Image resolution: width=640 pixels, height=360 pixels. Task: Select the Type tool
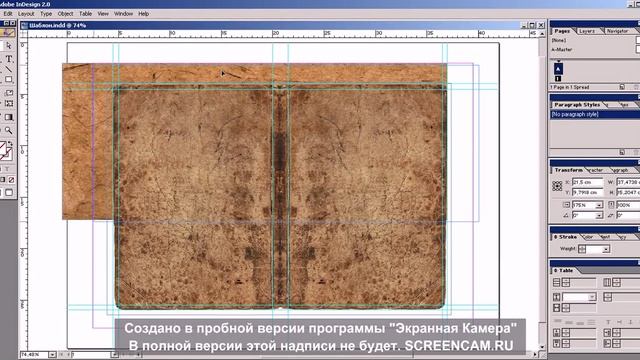coord(9,59)
